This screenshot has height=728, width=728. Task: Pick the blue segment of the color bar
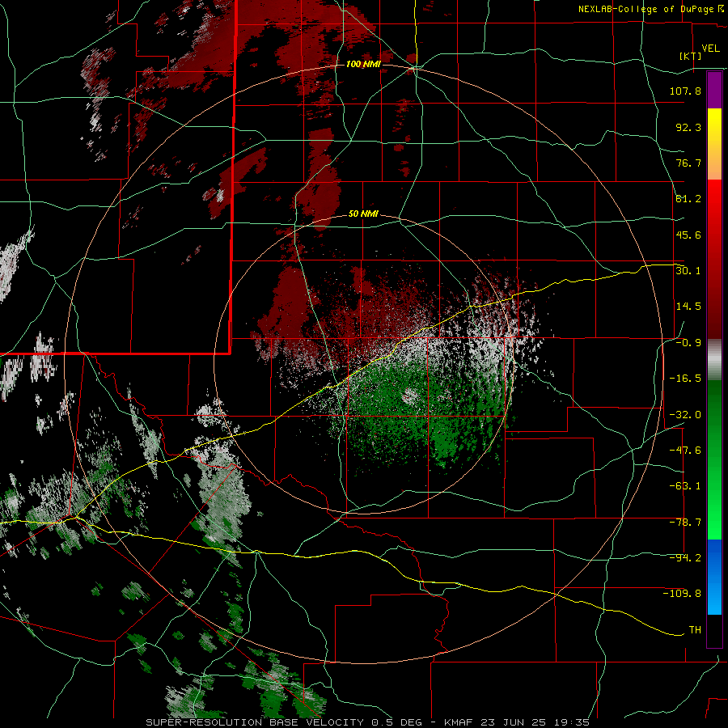[x=714, y=577]
